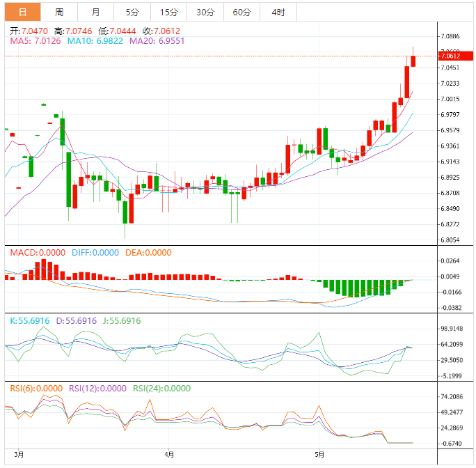The height and width of the screenshot is (468, 476).
Task: Click the RSI(6) indicator label
Action: tap(35, 389)
